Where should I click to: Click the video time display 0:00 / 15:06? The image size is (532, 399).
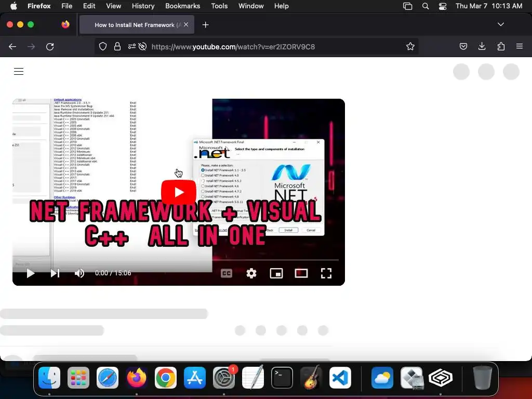[113, 273]
